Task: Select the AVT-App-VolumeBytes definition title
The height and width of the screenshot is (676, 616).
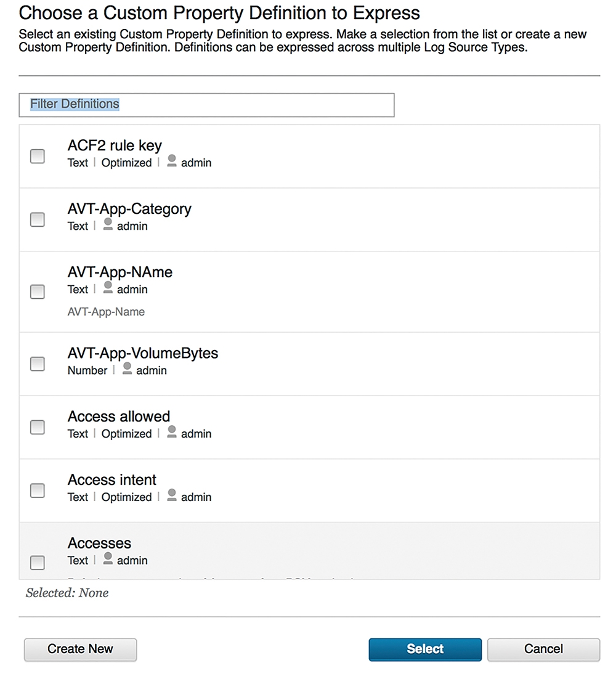Action: click(143, 353)
